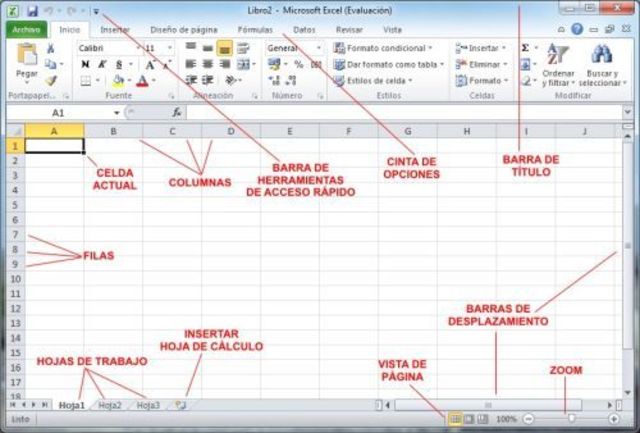Viewport: 640px width, 433px height.
Task: Click the text orientation icon
Action: (x=231, y=80)
